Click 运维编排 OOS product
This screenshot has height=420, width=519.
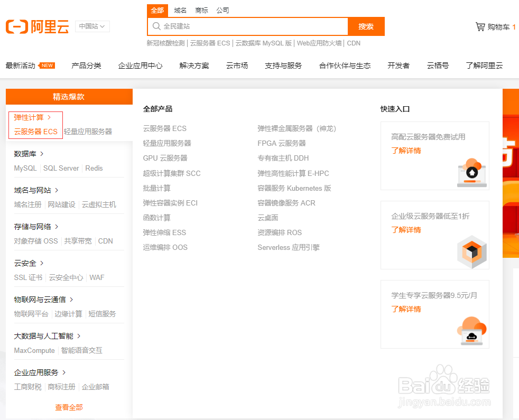click(165, 247)
